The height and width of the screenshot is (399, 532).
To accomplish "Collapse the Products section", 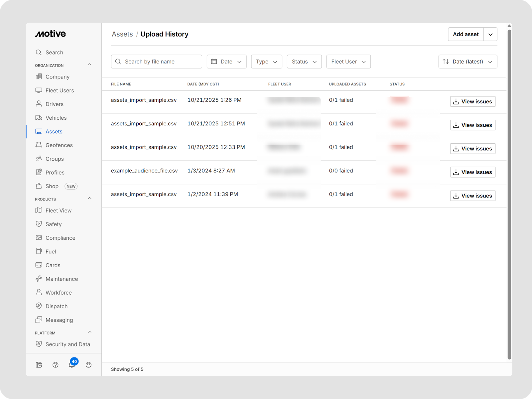I will [89, 199].
